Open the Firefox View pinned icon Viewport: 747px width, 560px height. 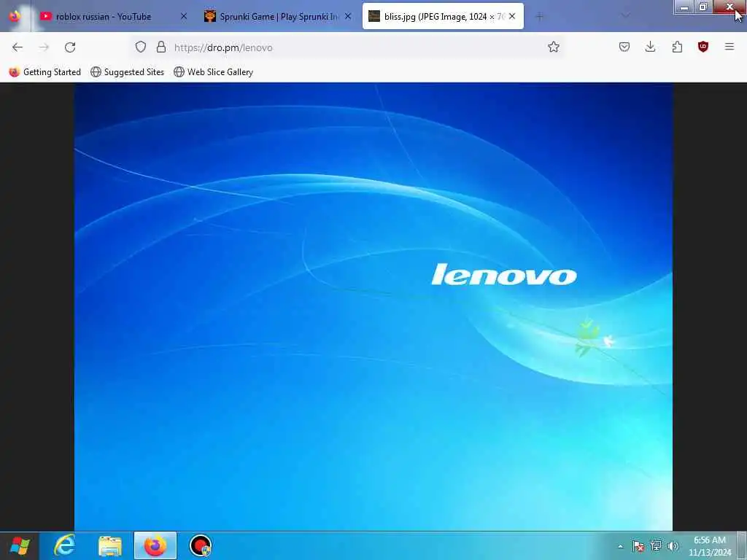tap(15, 16)
